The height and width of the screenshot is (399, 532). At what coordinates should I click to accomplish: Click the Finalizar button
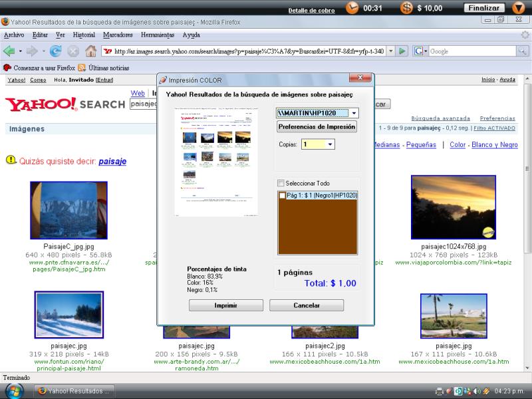[484, 8]
